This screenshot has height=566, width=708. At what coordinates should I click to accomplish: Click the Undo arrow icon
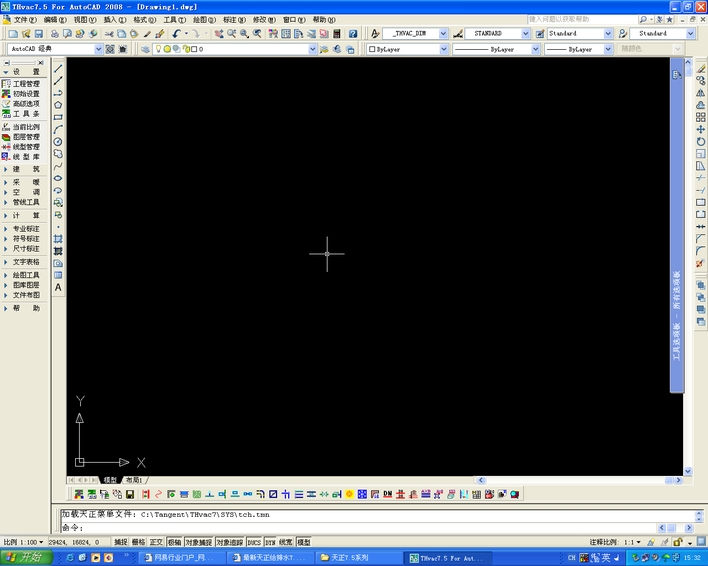tap(177, 33)
